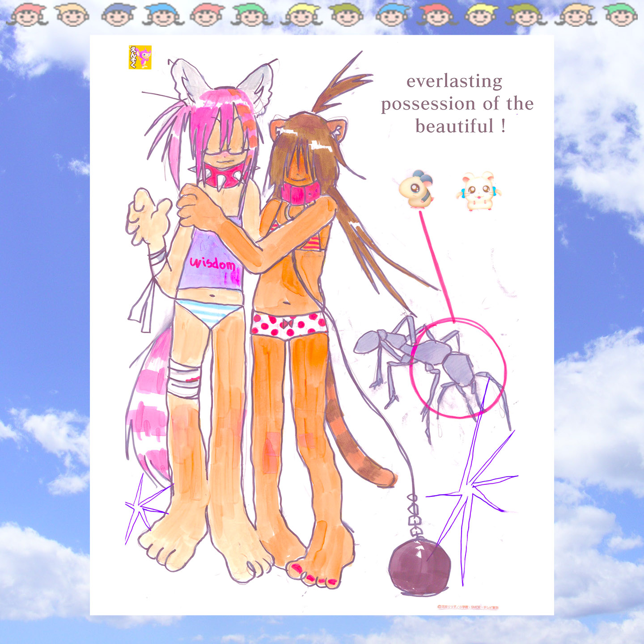Viewport: 644px width, 644px height.
Task: Click the "wisdom" text on the purple shirt
Action: (x=212, y=264)
